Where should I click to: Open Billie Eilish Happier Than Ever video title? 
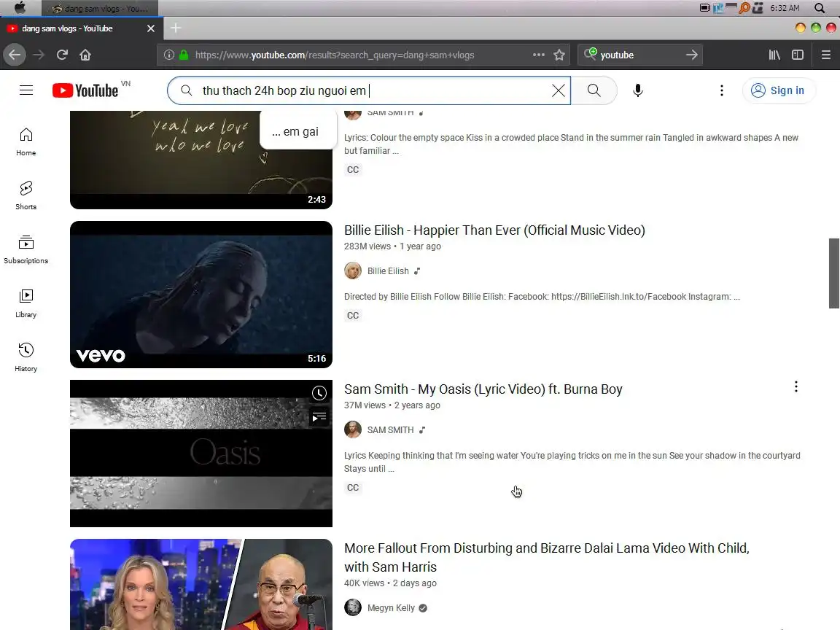point(494,230)
